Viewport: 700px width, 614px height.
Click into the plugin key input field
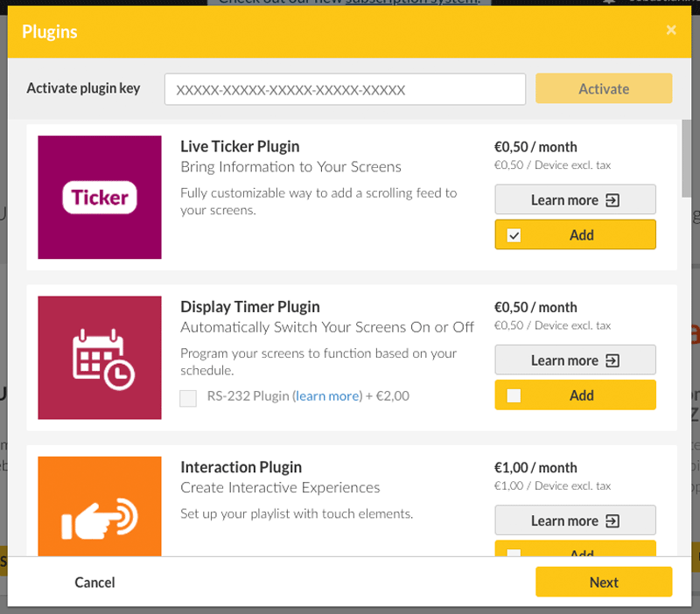[345, 90]
